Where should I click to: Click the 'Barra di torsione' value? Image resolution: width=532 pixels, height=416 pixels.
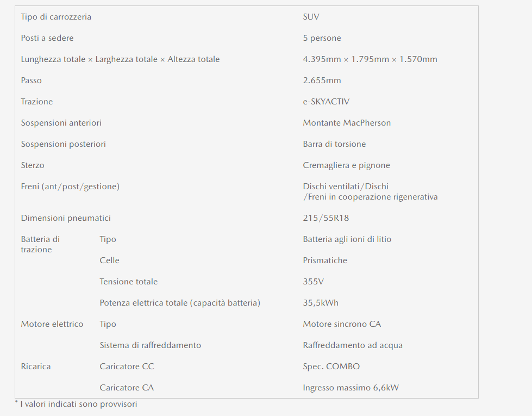pos(334,144)
